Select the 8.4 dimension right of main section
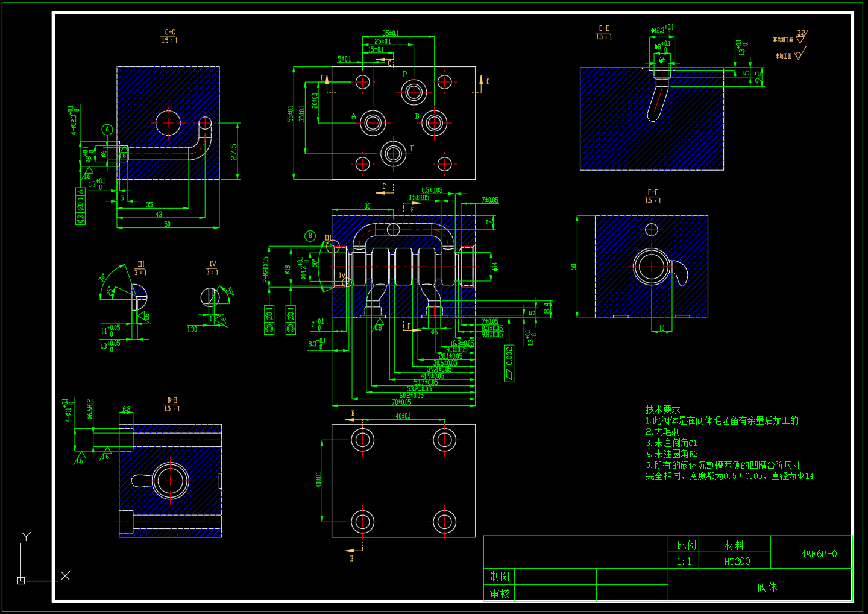The height and width of the screenshot is (614, 868). pyautogui.click(x=547, y=308)
